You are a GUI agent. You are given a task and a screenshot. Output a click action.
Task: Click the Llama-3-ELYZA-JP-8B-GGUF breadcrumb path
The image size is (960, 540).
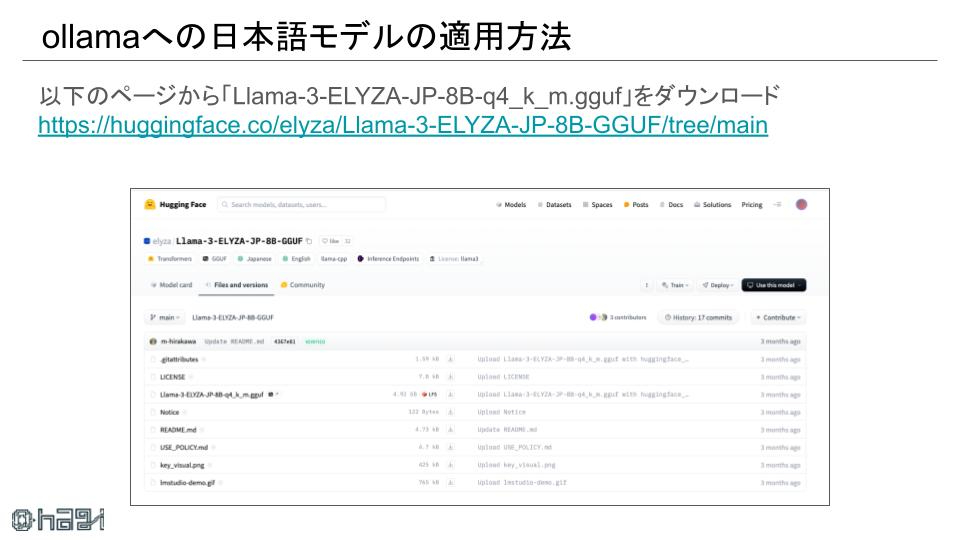click(233, 318)
